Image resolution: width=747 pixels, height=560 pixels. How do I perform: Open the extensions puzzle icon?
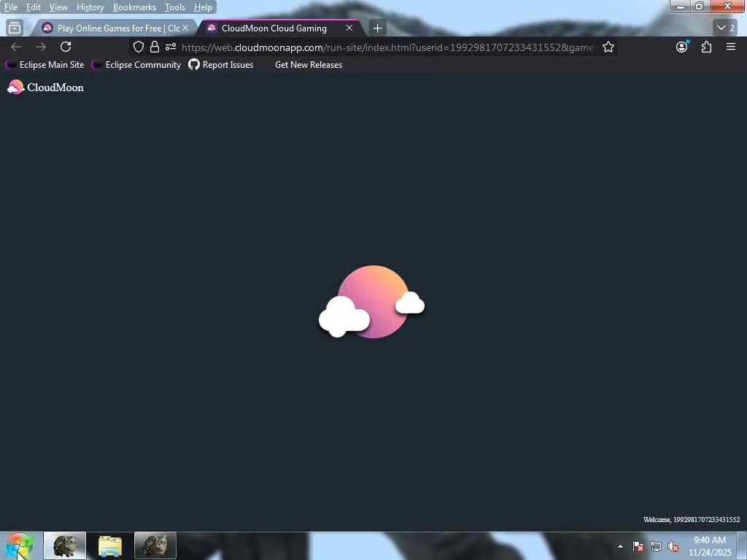click(x=706, y=47)
